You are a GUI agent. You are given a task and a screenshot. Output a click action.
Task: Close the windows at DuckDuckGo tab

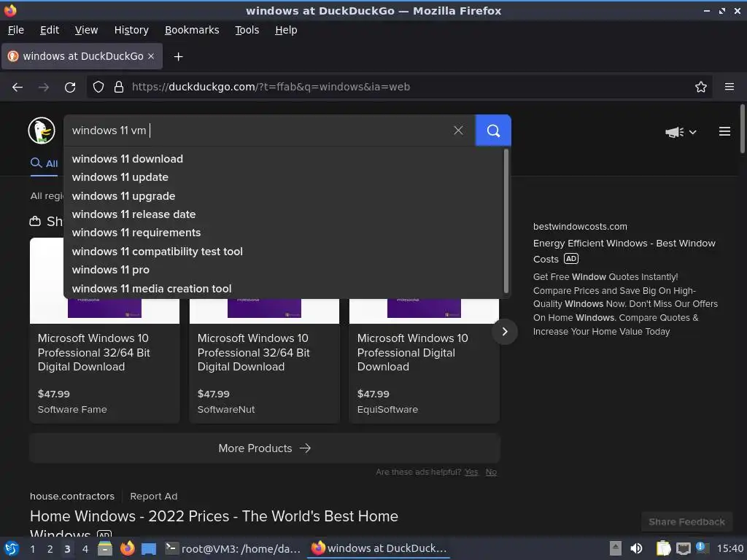(x=151, y=56)
